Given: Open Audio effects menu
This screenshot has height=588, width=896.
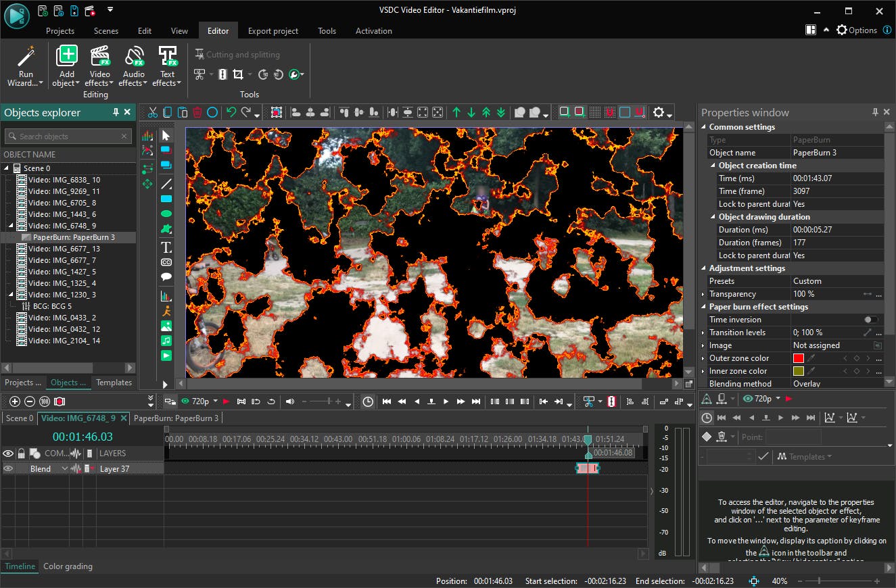Looking at the screenshot, I should [x=134, y=66].
